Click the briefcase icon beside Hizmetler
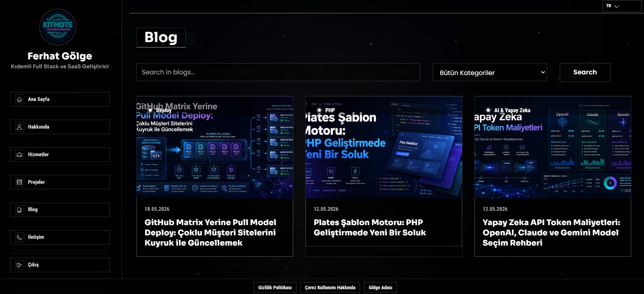 pyautogui.click(x=19, y=155)
